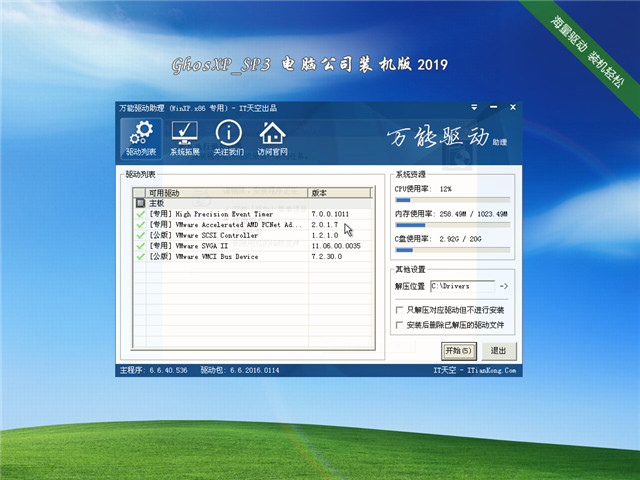Click the 版本 column header
Viewport: 640px width, 480px height.
pyautogui.click(x=339, y=193)
